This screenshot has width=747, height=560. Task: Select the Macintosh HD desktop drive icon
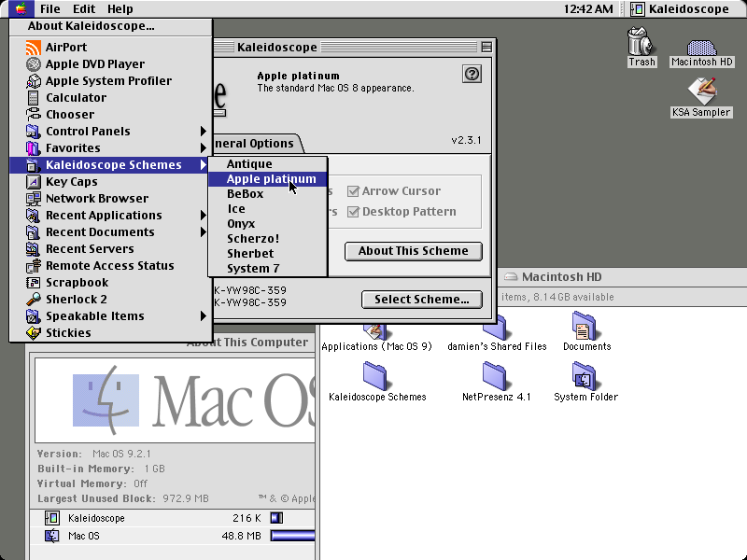coord(701,48)
